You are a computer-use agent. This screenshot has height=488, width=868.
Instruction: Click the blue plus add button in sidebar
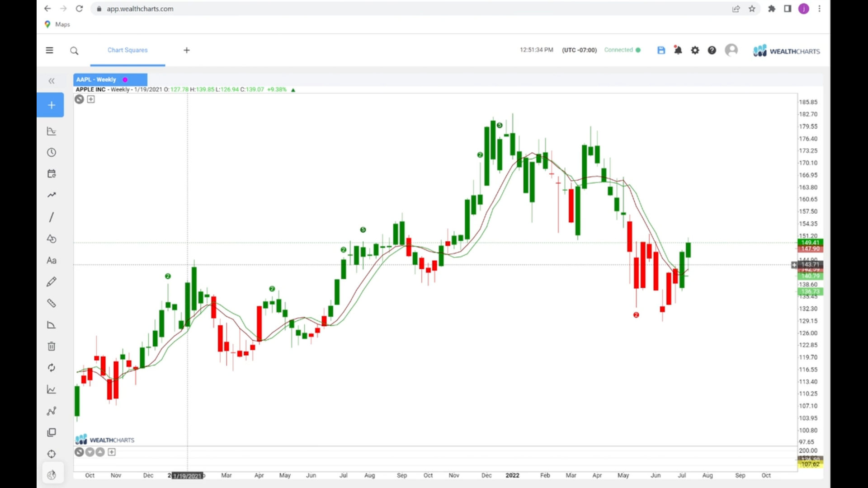pyautogui.click(x=51, y=105)
